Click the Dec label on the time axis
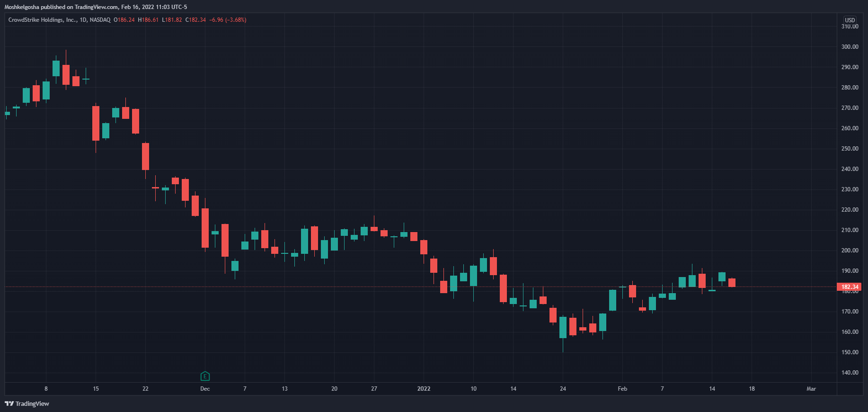Screen dimensions: 868x412 point(205,389)
